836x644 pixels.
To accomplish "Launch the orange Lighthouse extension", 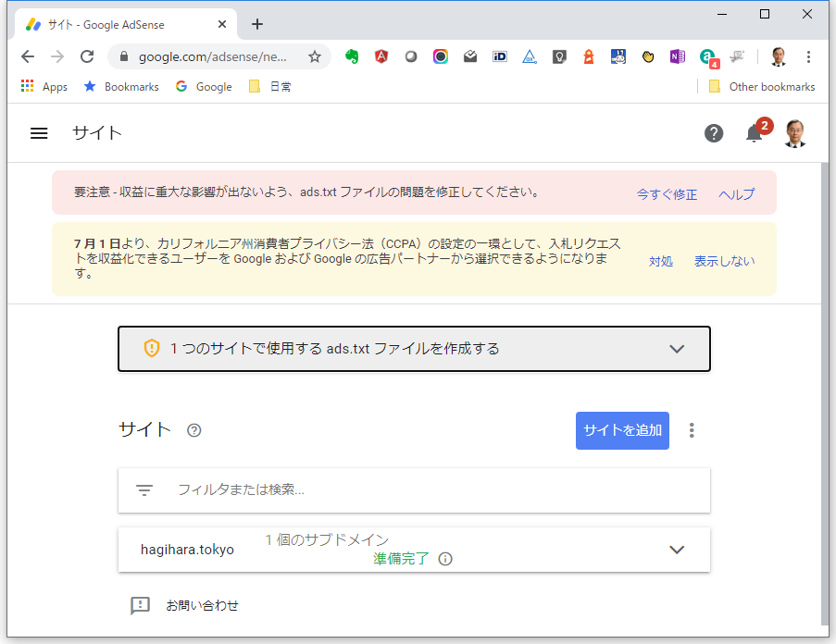I will pos(589,56).
